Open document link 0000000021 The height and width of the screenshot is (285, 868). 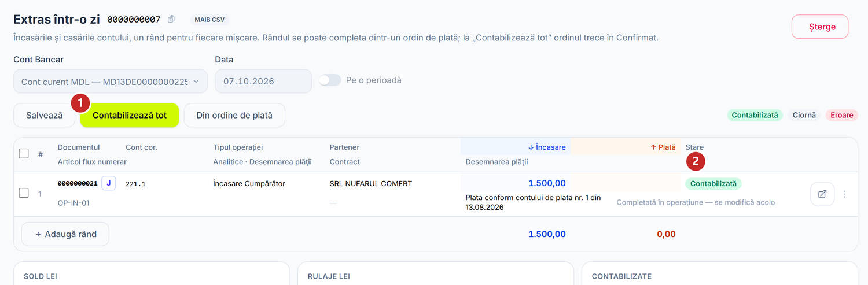point(78,184)
